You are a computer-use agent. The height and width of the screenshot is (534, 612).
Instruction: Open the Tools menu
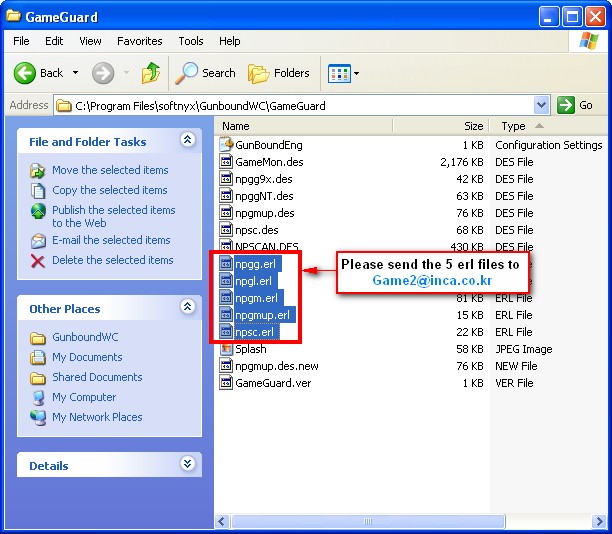click(191, 41)
